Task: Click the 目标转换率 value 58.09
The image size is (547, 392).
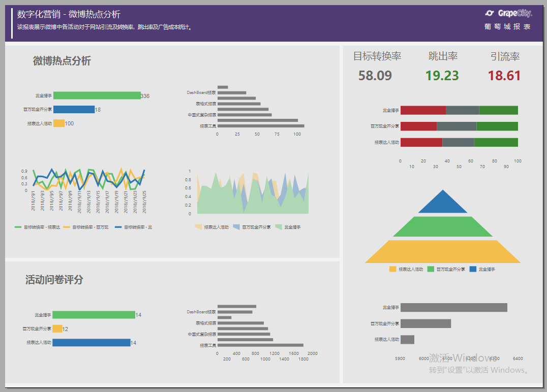Action: click(x=375, y=76)
